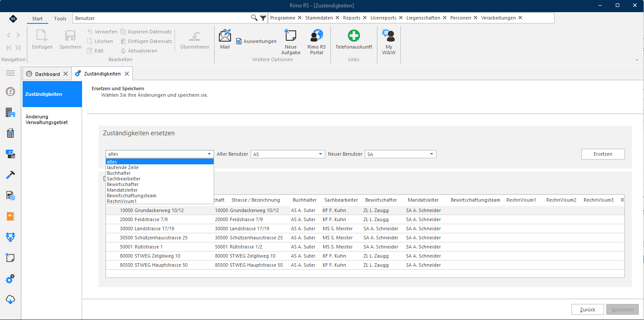Close the Zuständigkeiten tab
This screenshot has width=644, height=320.
(127, 74)
